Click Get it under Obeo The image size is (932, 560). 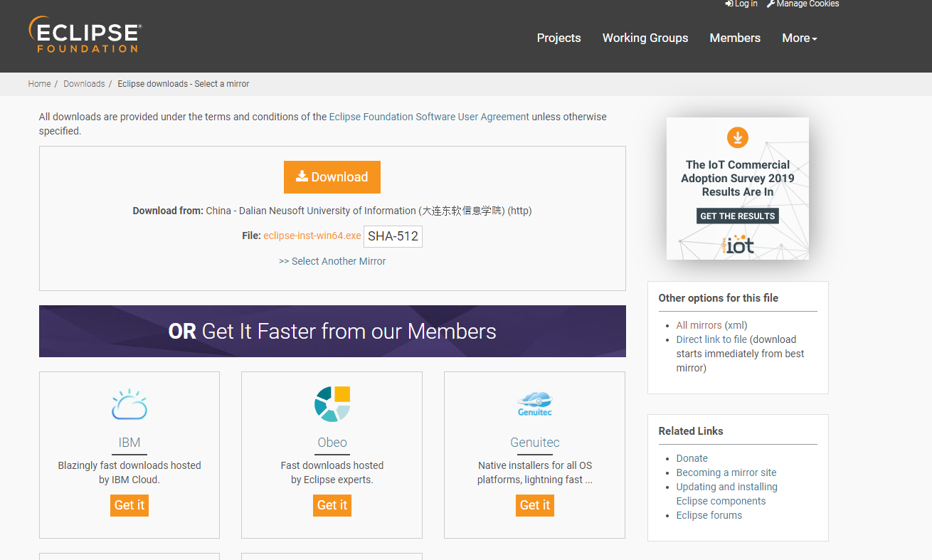pyautogui.click(x=332, y=505)
